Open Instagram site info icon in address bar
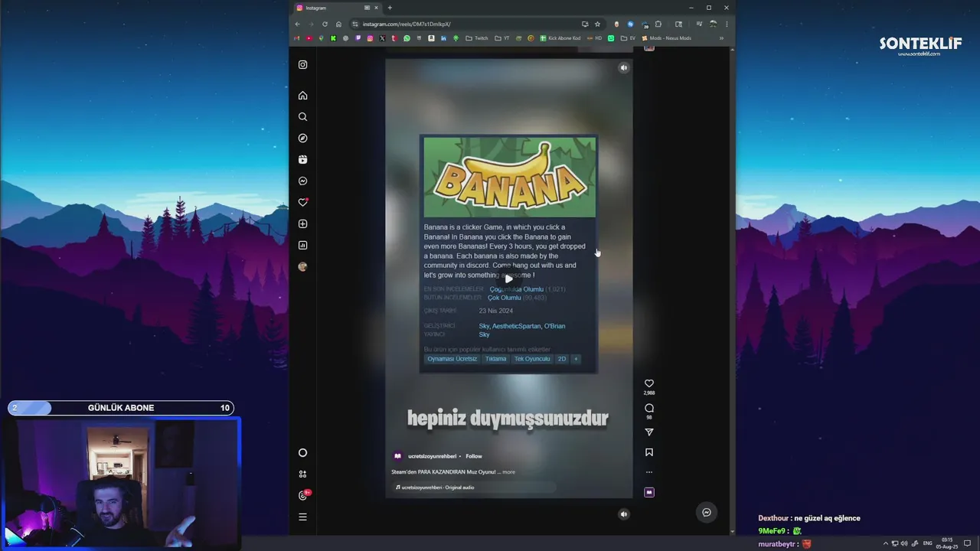 pyautogui.click(x=354, y=24)
